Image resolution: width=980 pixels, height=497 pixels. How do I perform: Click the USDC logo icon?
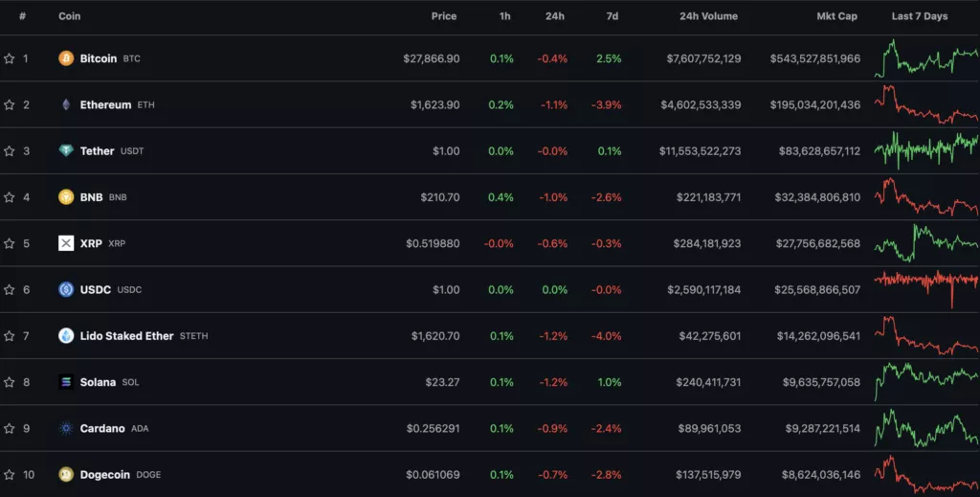(x=66, y=289)
